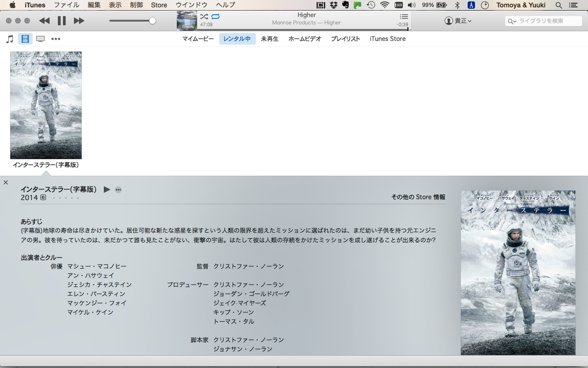Click producer ジェイク·マイヤーズ
The width and height of the screenshot is (588, 368).
(x=239, y=303)
